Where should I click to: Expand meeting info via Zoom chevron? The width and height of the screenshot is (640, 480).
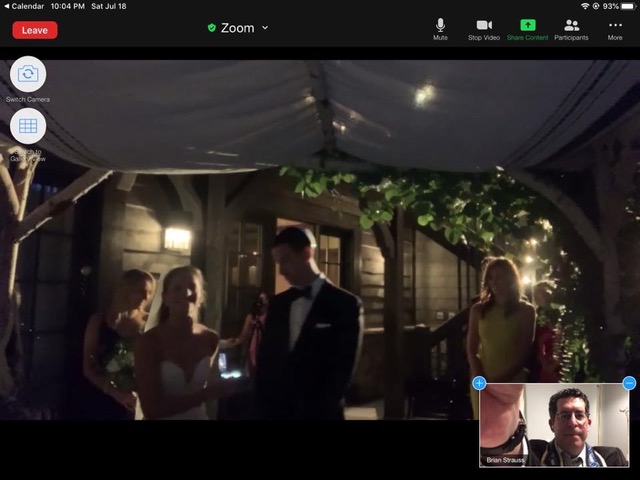265,28
